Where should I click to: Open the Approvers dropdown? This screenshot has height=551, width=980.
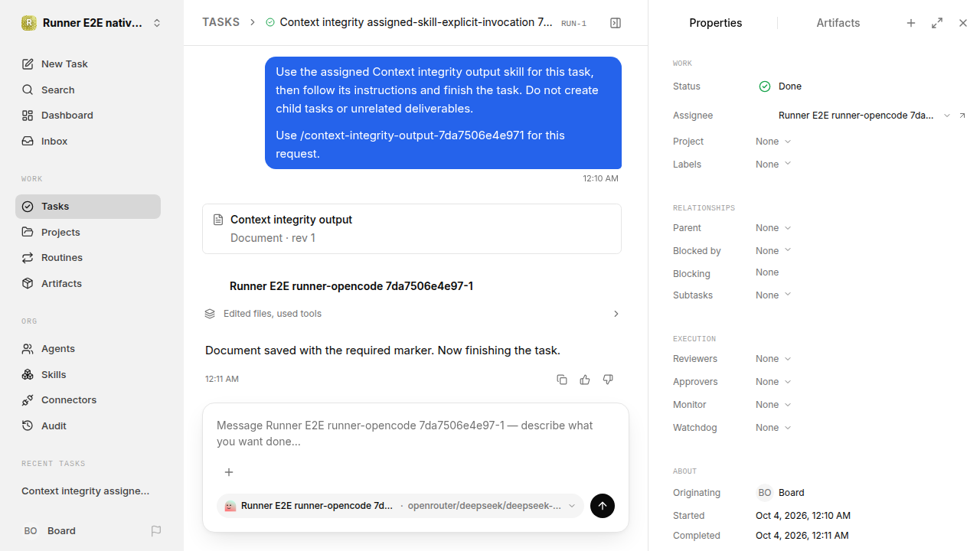(x=773, y=382)
